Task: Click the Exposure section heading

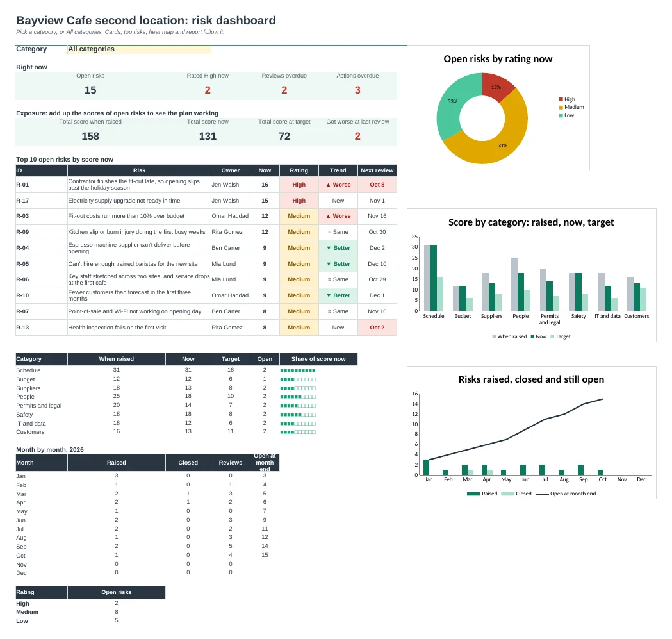Action: 117,113
